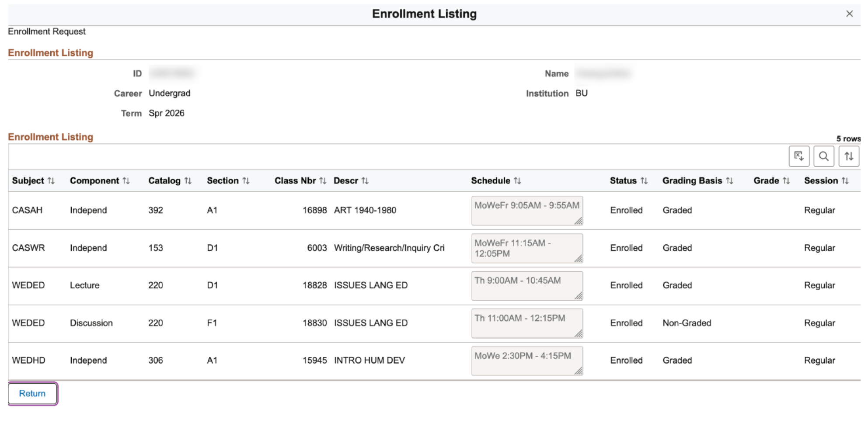868x430 pixels.
Task: Sort by Class Nbr column arrows
Action: click(x=323, y=181)
